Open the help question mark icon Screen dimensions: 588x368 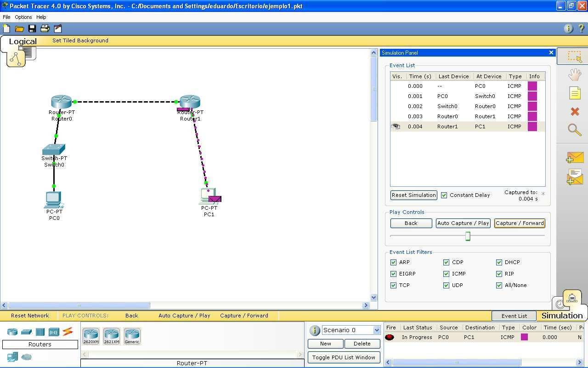coord(581,29)
